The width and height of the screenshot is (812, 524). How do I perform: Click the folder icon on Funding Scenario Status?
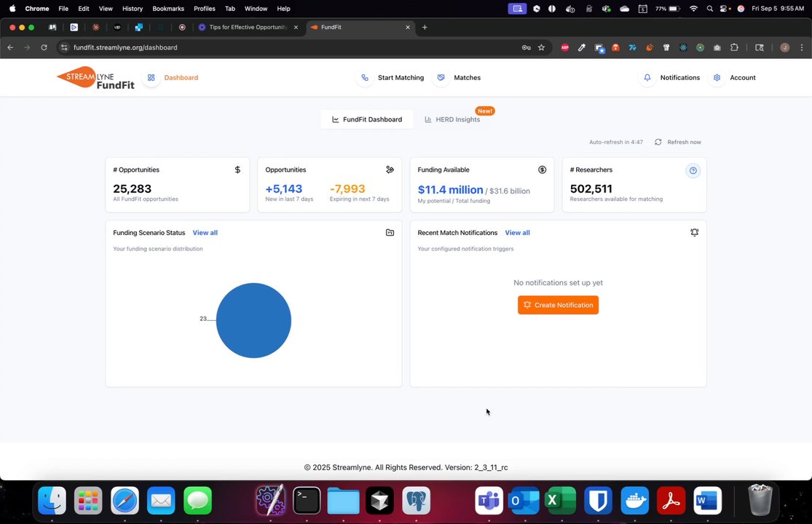390,233
